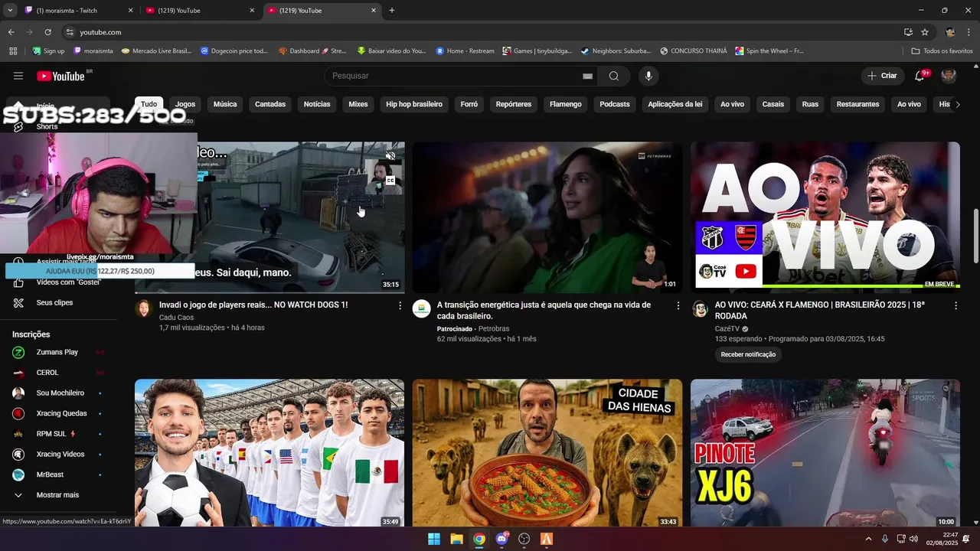
Task: Open Petrobras channel avatar
Action: 421,308
